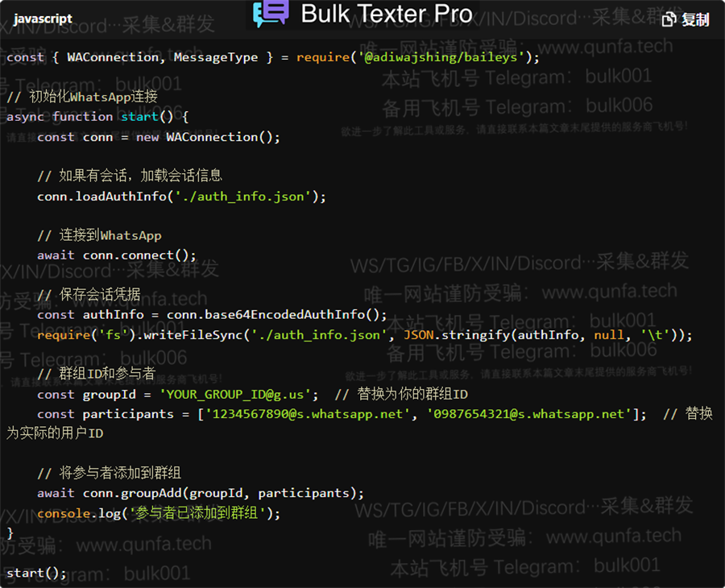Click the writeFileSync method name
The height and width of the screenshot is (588, 725).
point(193,335)
